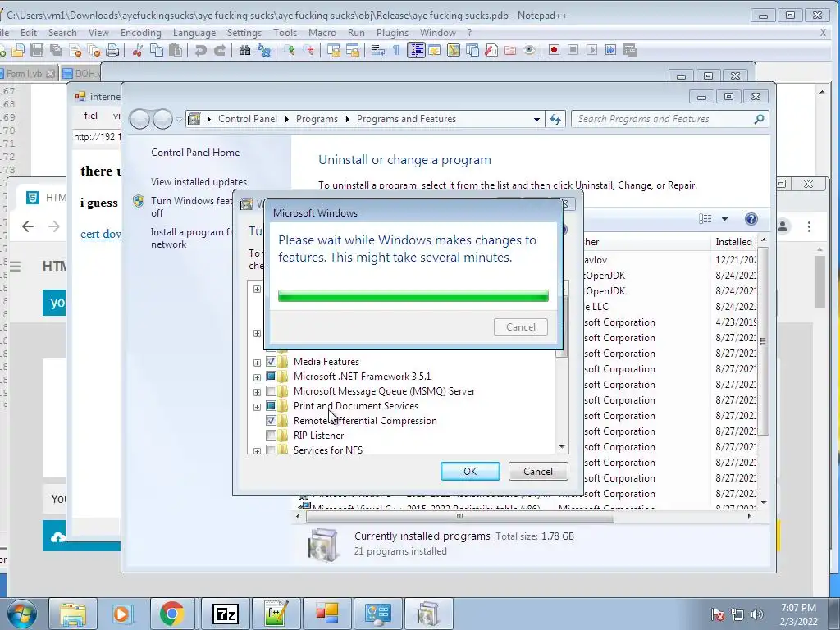Open the Notepad++ Search menu
The image size is (840, 630).
[x=62, y=33]
